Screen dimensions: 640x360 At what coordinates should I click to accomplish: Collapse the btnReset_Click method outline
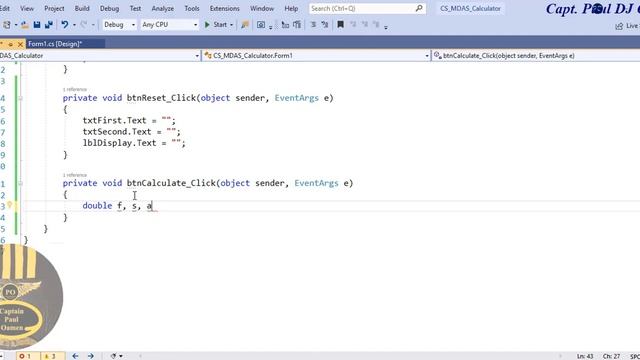coord(20,98)
